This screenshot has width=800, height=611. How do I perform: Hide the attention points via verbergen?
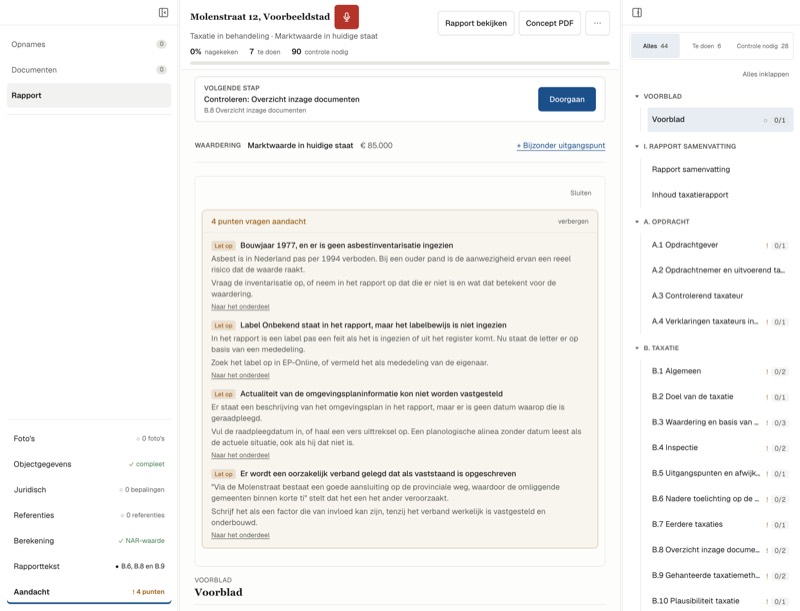(573, 221)
